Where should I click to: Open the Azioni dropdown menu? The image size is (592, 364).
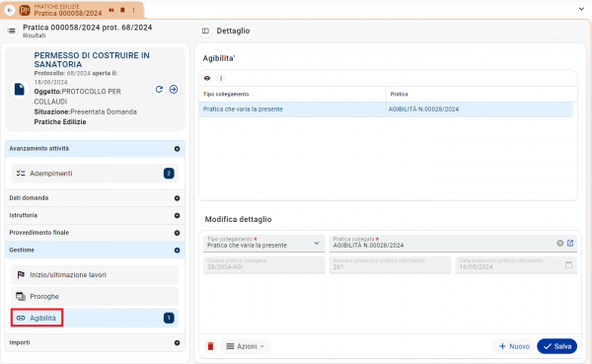(x=245, y=346)
